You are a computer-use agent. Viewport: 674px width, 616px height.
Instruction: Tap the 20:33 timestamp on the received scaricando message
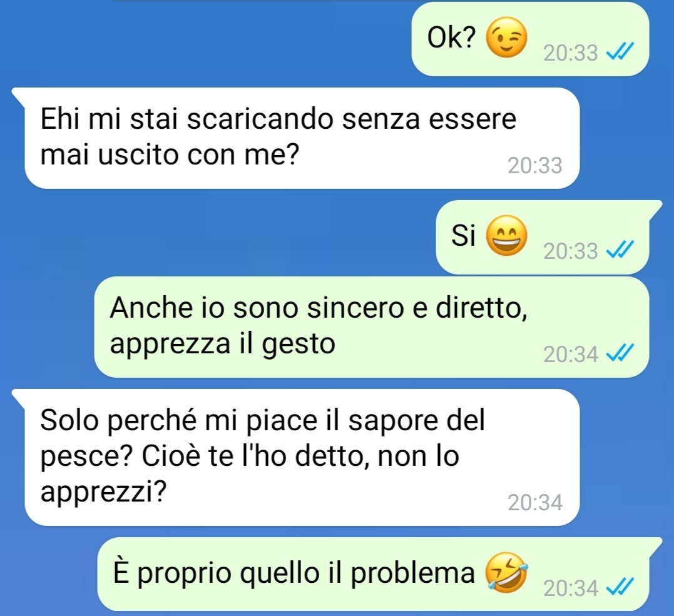[534, 165]
